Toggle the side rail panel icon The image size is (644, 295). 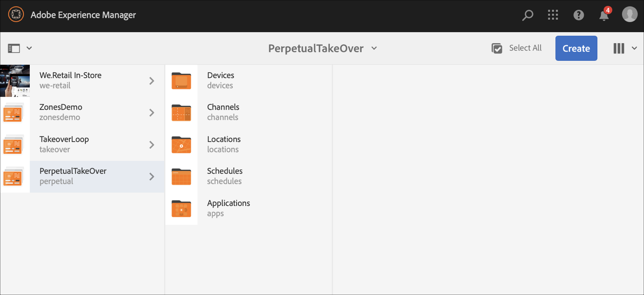[14, 48]
